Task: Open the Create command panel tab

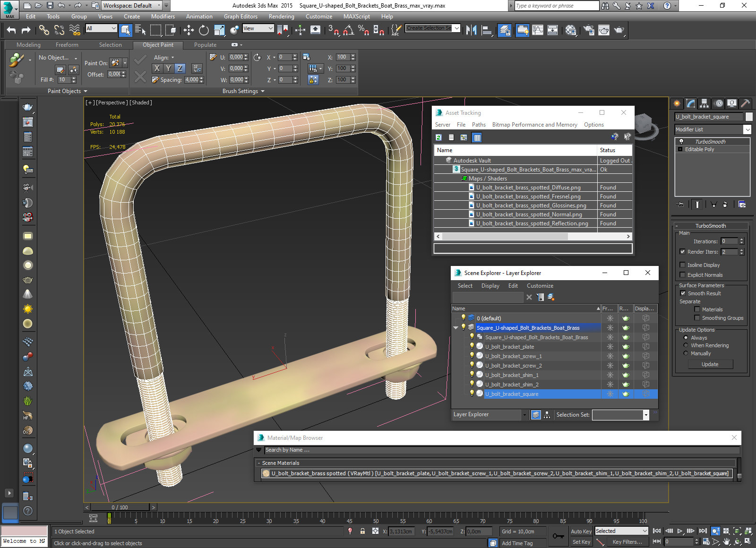Action: 677,103
